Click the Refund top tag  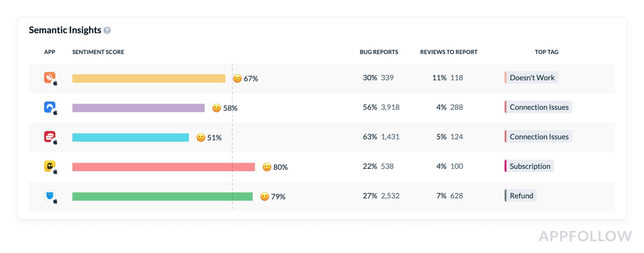pyautogui.click(x=521, y=196)
